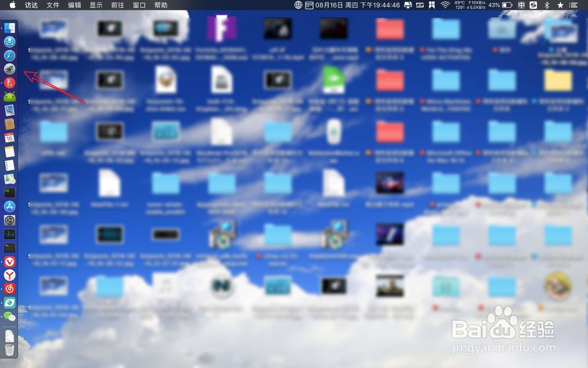Select the purple F icon on desktop
This screenshot has height=368, width=588.
(222, 28)
